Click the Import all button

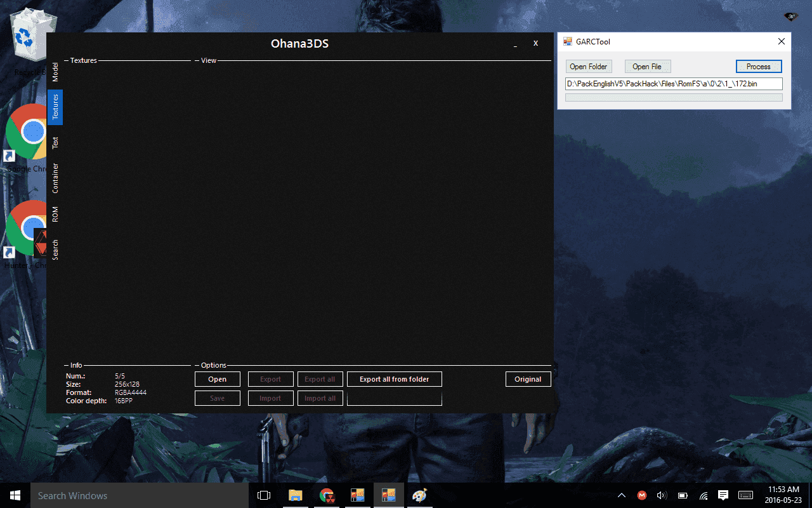(x=320, y=398)
